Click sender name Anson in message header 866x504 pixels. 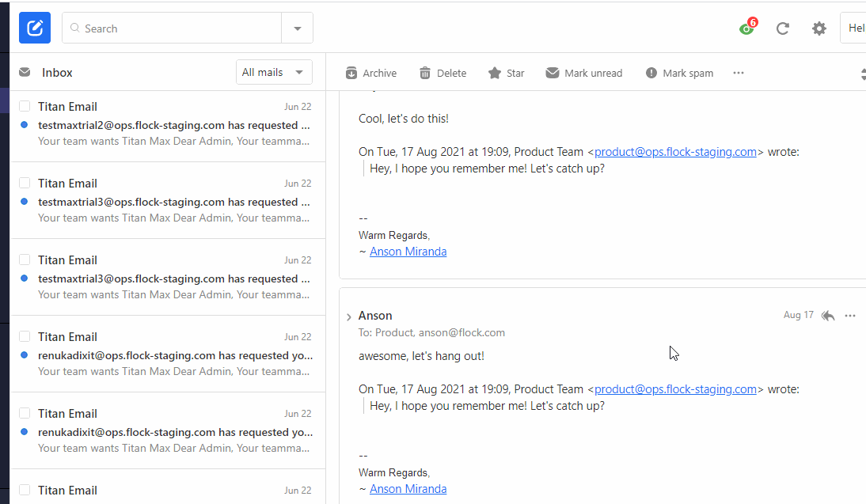[375, 316]
